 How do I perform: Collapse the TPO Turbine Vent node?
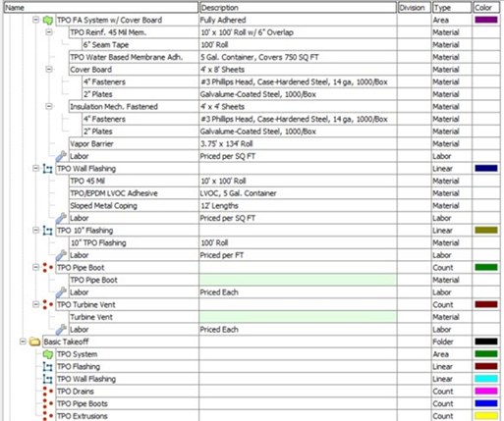pos(35,304)
